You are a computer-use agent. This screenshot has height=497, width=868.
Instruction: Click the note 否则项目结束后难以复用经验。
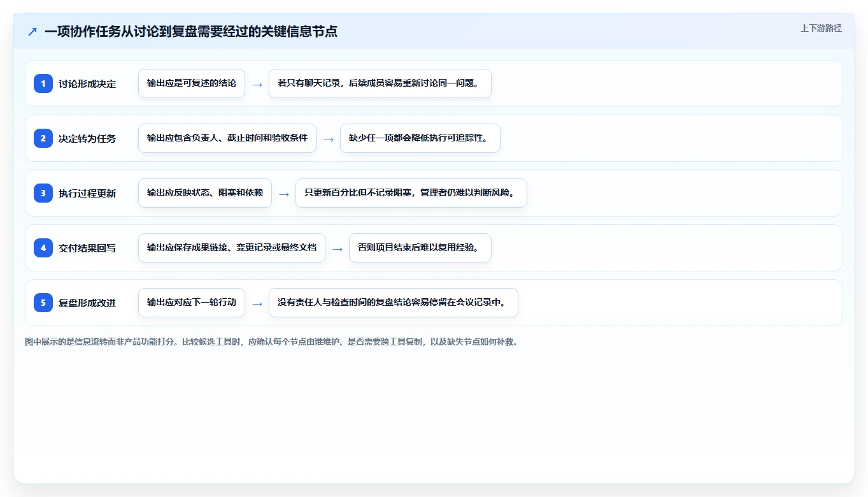pos(420,248)
